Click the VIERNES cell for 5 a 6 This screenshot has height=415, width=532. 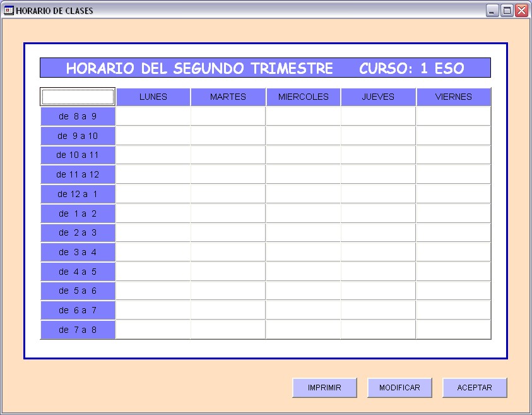click(x=454, y=291)
